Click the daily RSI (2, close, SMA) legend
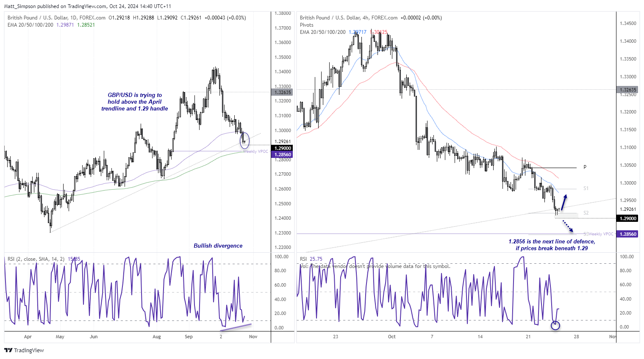Screen dimensions: 644x359 click(x=36, y=259)
